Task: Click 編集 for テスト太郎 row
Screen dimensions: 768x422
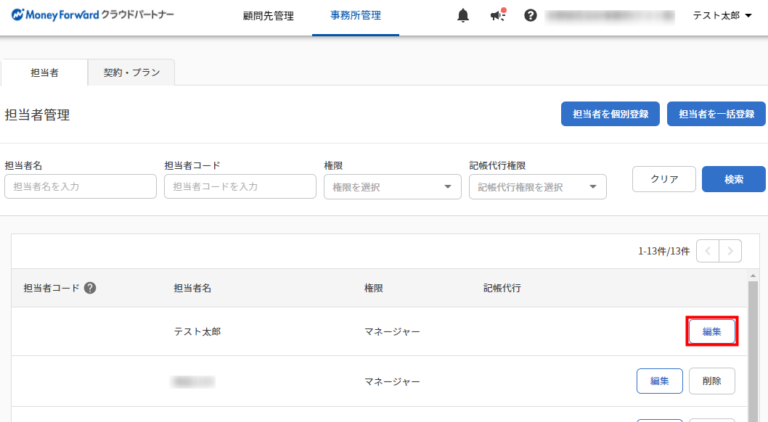Action: click(x=712, y=331)
